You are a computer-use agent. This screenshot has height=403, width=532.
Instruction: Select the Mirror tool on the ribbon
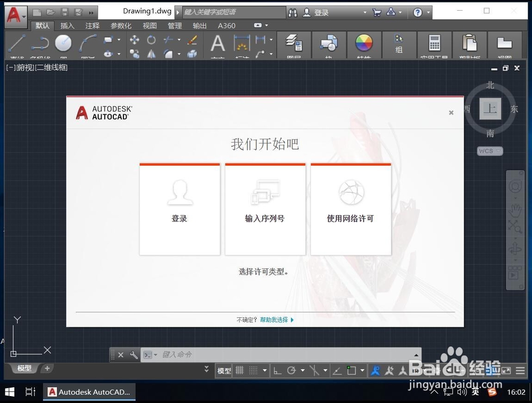(151, 54)
